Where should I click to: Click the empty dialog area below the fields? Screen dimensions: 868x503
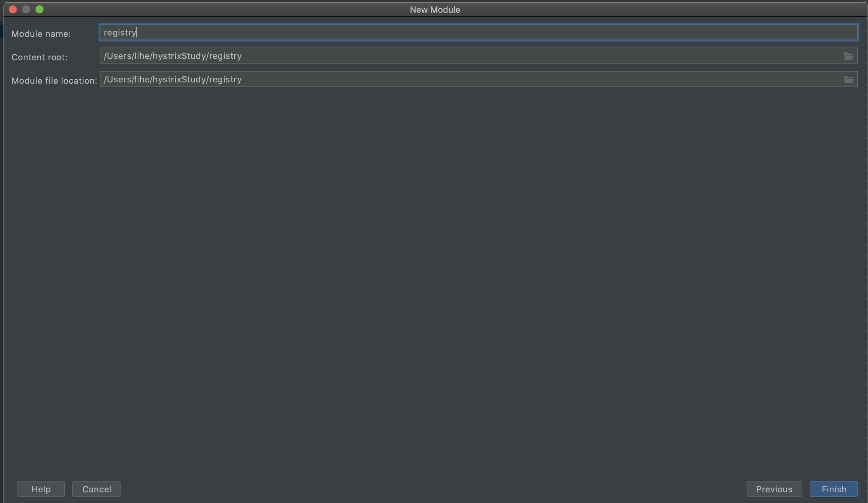click(434, 276)
